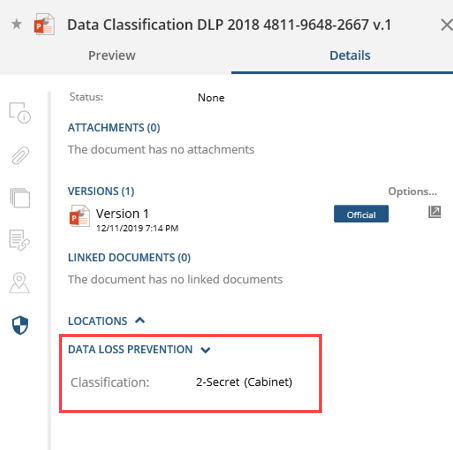Select the classification value 2-Secret (Cabinet)

click(244, 382)
